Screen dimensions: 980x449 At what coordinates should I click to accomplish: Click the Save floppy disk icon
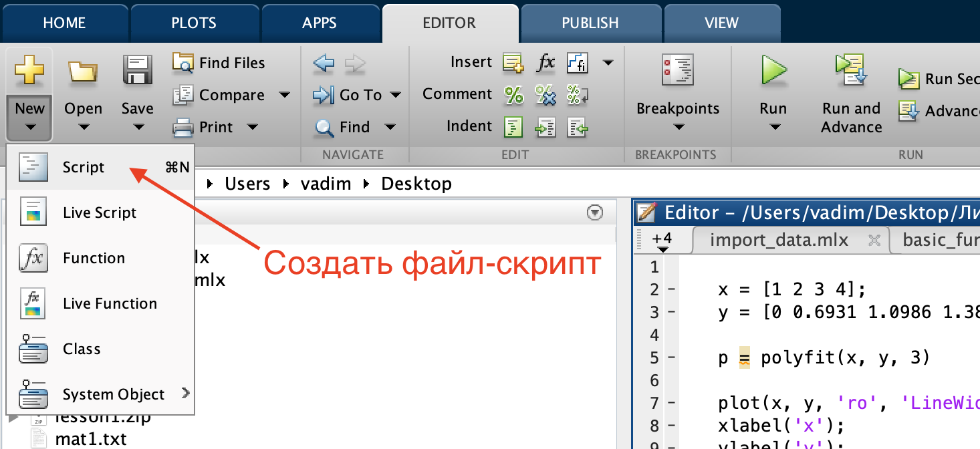pyautogui.click(x=137, y=70)
